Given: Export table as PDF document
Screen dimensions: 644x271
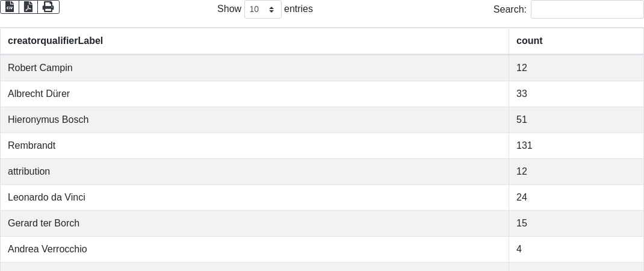Looking at the screenshot, I should (28, 7).
